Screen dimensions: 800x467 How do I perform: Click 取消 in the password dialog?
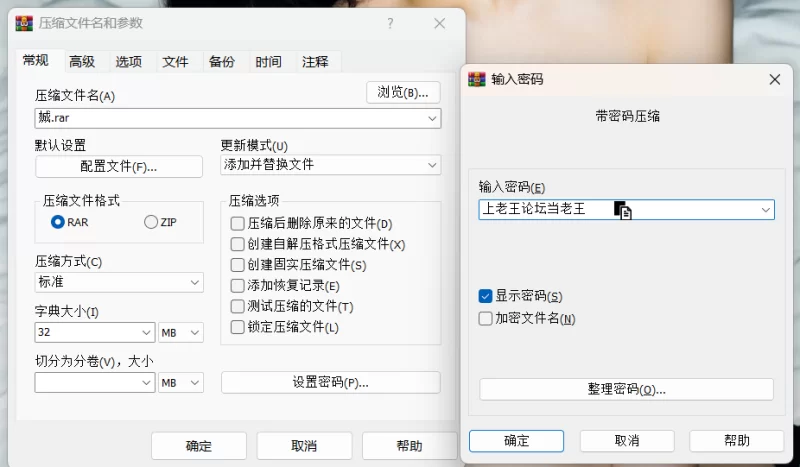627,441
